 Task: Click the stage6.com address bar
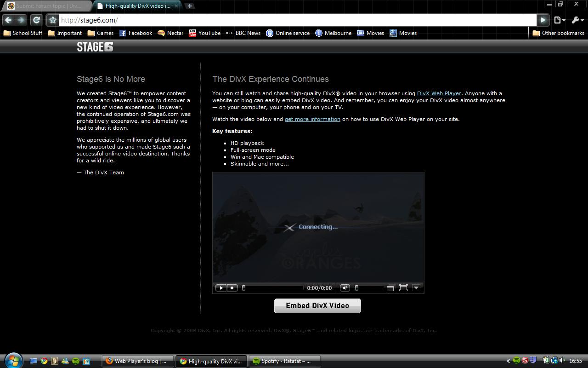click(298, 20)
